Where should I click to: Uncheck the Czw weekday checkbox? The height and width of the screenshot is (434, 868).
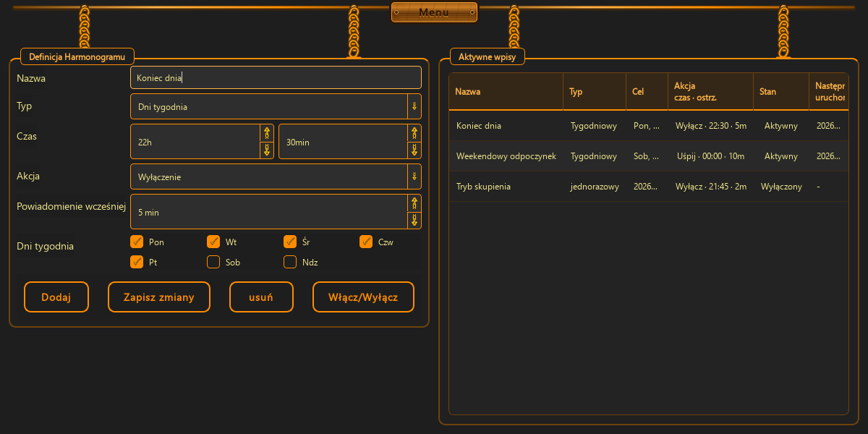(366, 242)
